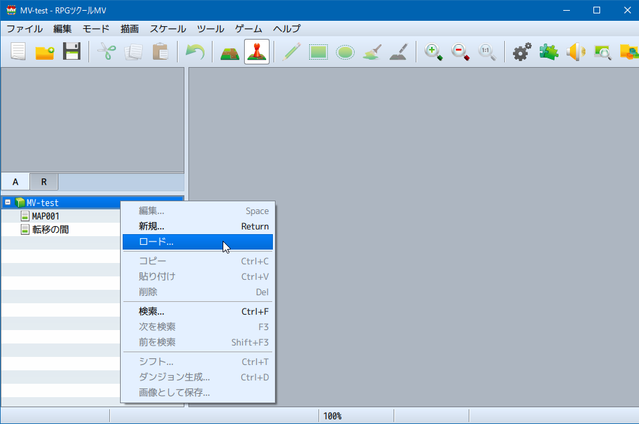This screenshot has height=424, width=639.
Task: Switch to the R tileset tab
Action: click(x=44, y=182)
